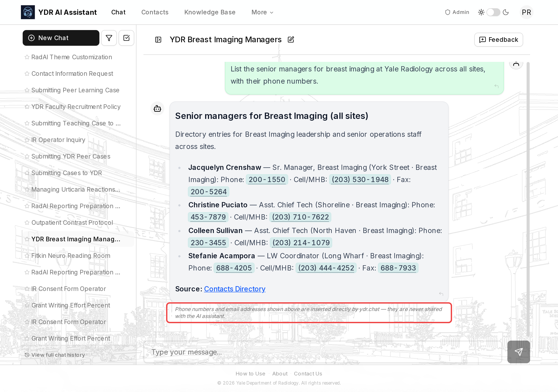Expand the More dropdown menu
Image resolution: width=558 pixels, height=392 pixels.
click(262, 12)
